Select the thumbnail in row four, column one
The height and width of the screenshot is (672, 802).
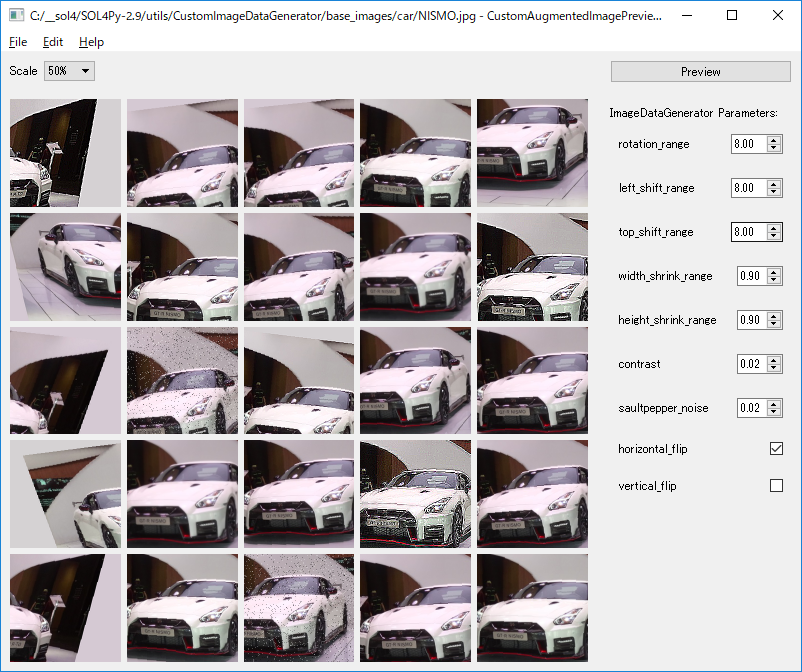[65, 495]
